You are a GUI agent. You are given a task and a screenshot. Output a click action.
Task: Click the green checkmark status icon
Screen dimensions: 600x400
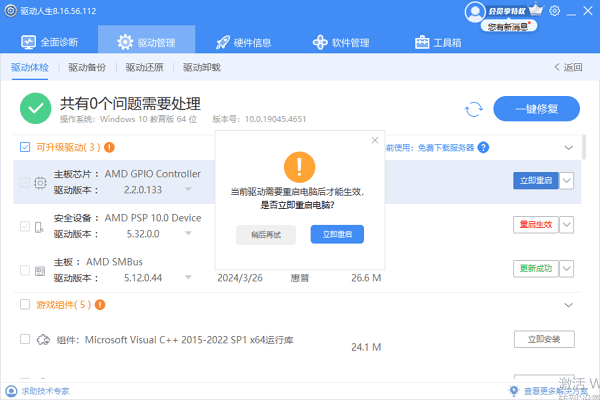pyautogui.click(x=36, y=108)
